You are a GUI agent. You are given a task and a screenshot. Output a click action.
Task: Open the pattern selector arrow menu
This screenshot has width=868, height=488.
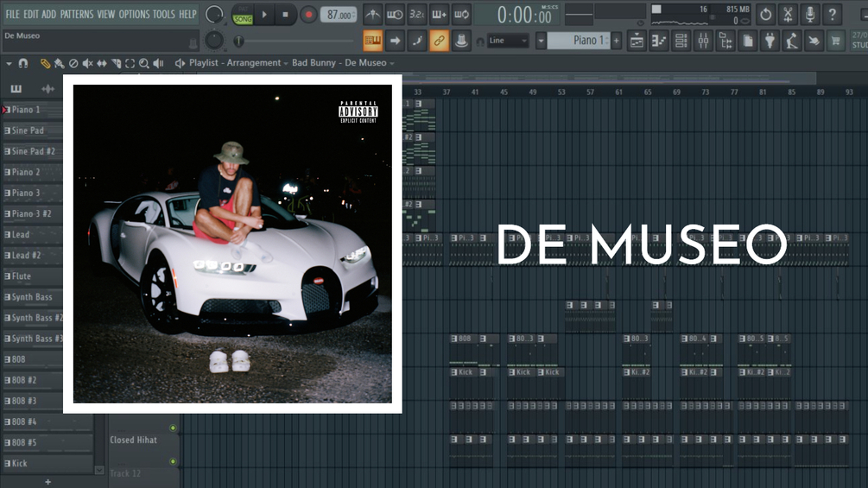(x=541, y=41)
